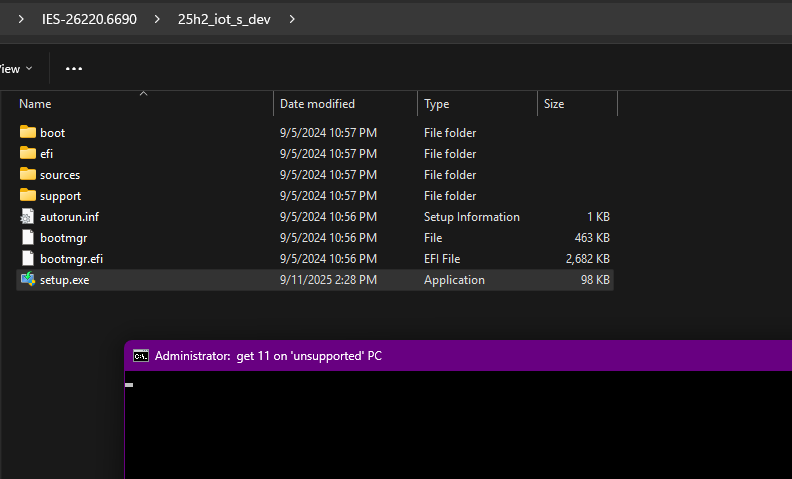Select bootmgr.efi file name
The height and width of the screenshot is (479, 792).
point(71,259)
